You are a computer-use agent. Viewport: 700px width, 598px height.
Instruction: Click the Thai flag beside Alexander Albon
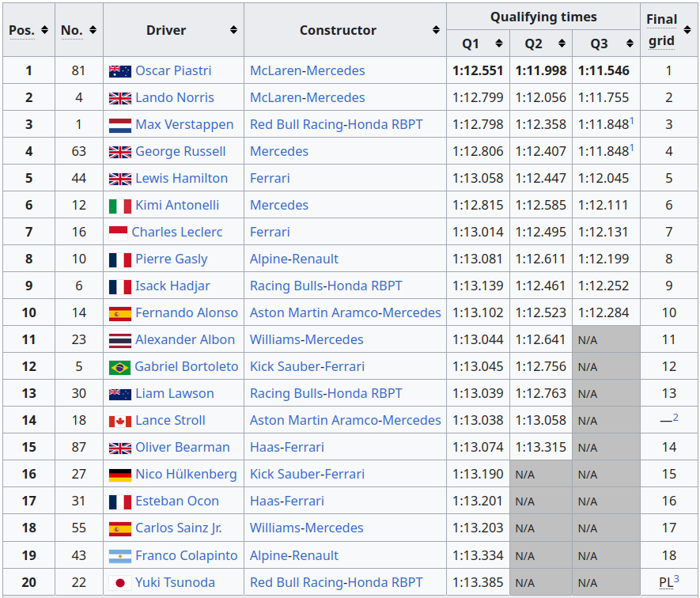click(x=120, y=341)
